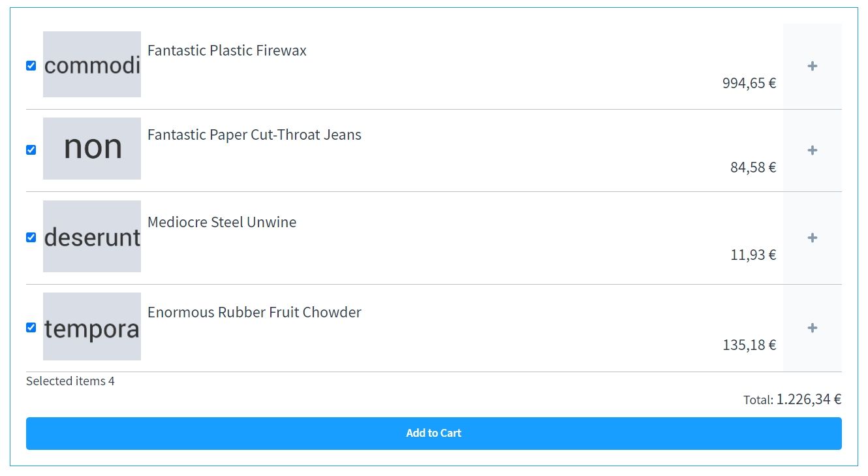Click the 994,65 € price
868x476 pixels.
[749, 83]
